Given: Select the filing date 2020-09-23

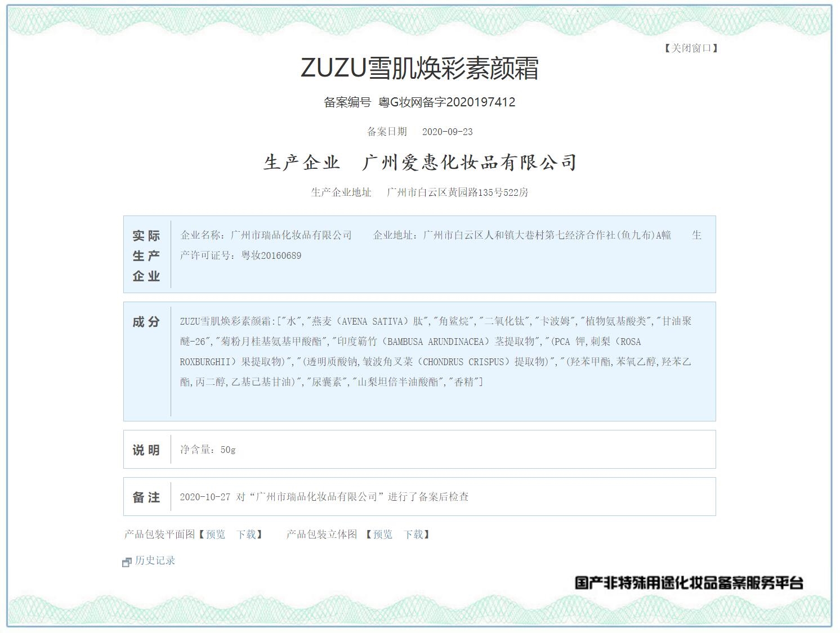Looking at the screenshot, I should point(448,132).
